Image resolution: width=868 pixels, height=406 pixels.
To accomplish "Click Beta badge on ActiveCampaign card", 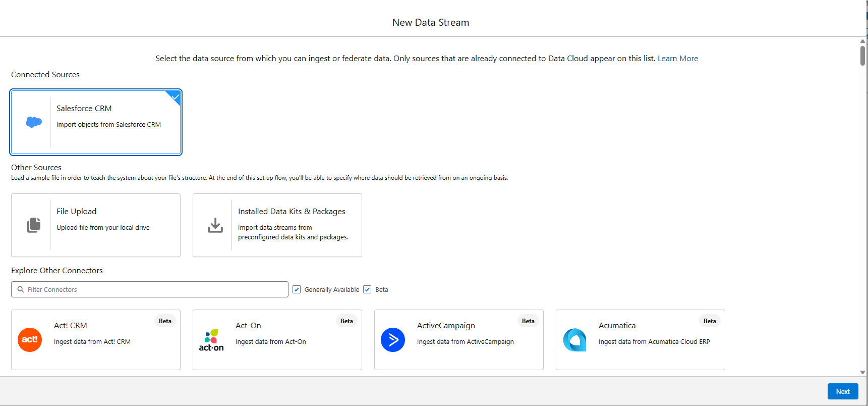I will (x=528, y=321).
